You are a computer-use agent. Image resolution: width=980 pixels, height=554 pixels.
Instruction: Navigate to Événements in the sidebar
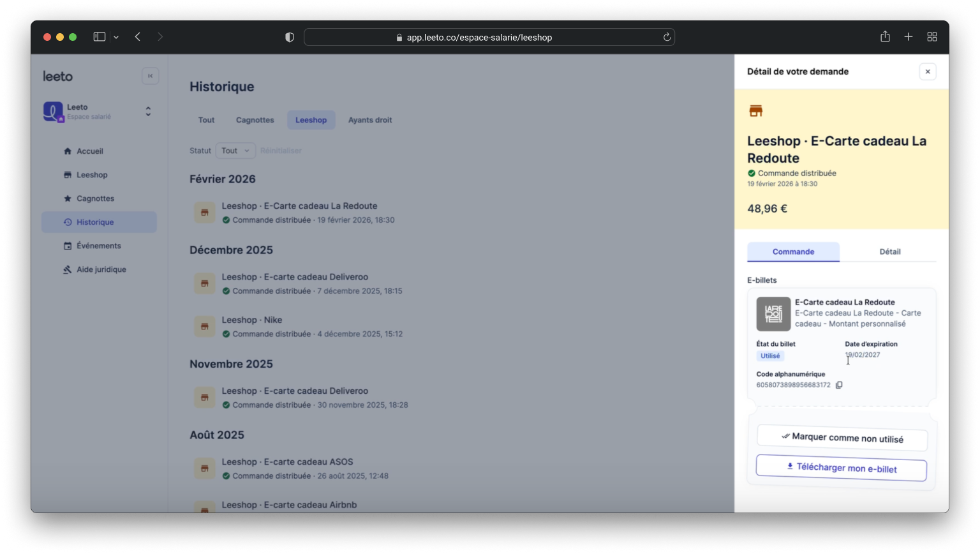(98, 246)
